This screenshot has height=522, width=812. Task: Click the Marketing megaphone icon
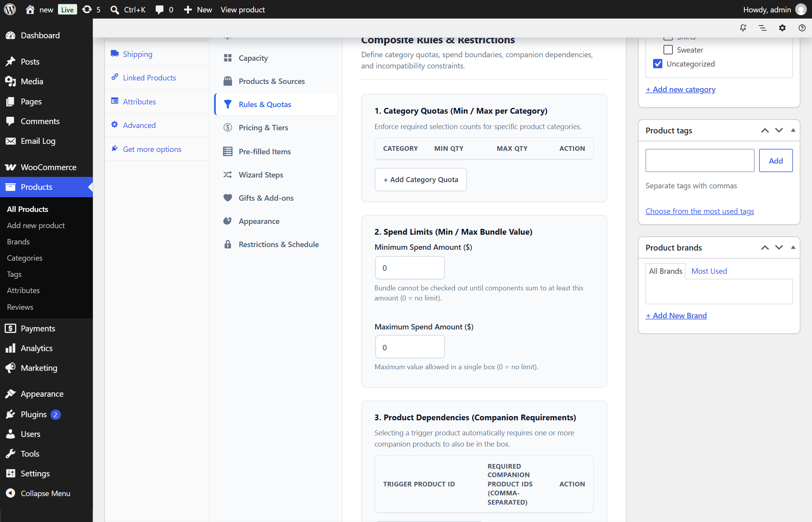coord(10,368)
